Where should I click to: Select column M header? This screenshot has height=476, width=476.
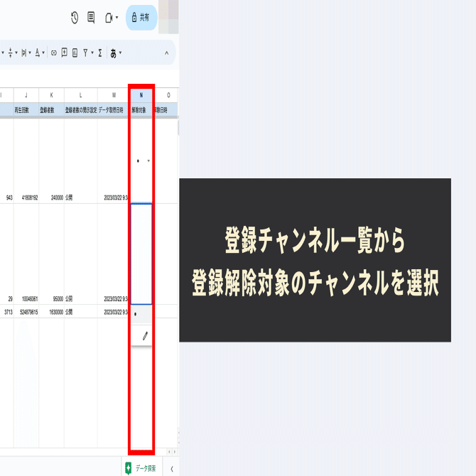click(x=114, y=95)
